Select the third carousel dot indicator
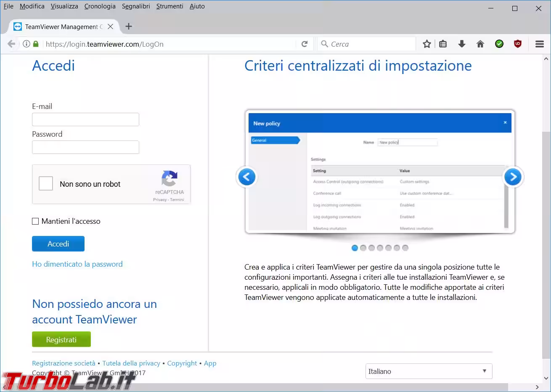The image size is (551, 392). coord(371,248)
